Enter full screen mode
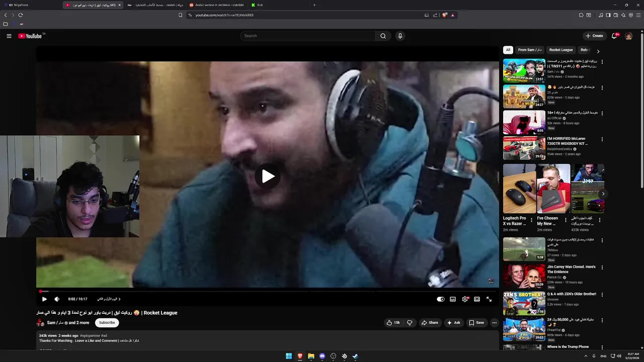The image size is (644, 362). tap(489, 299)
